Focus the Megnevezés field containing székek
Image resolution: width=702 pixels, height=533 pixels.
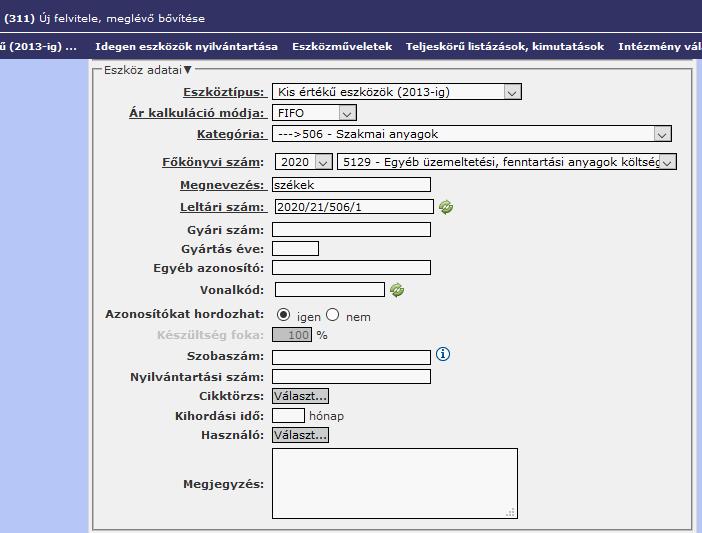point(351,185)
